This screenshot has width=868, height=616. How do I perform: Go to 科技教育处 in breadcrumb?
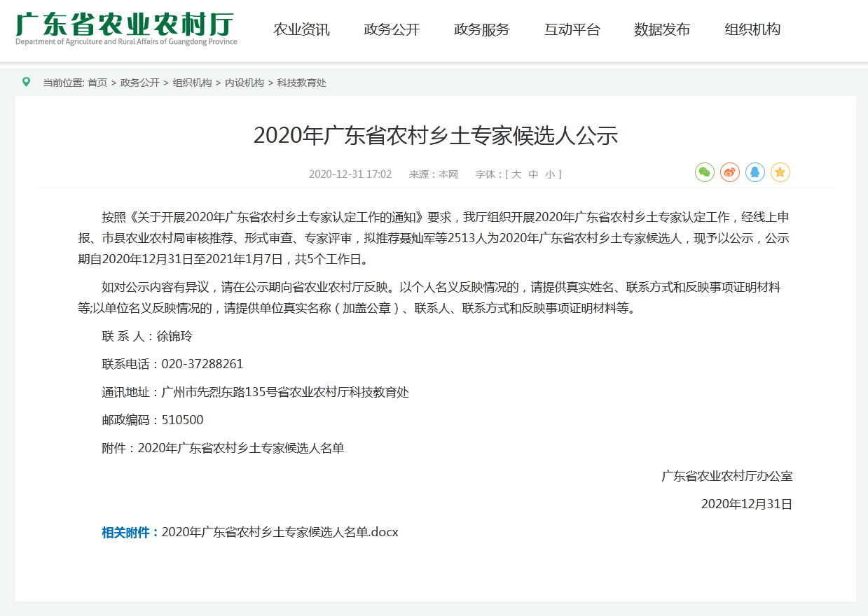pos(302,83)
